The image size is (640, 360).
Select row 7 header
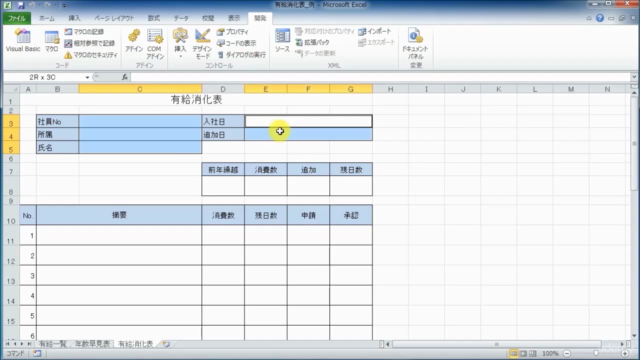tap(11, 170)
